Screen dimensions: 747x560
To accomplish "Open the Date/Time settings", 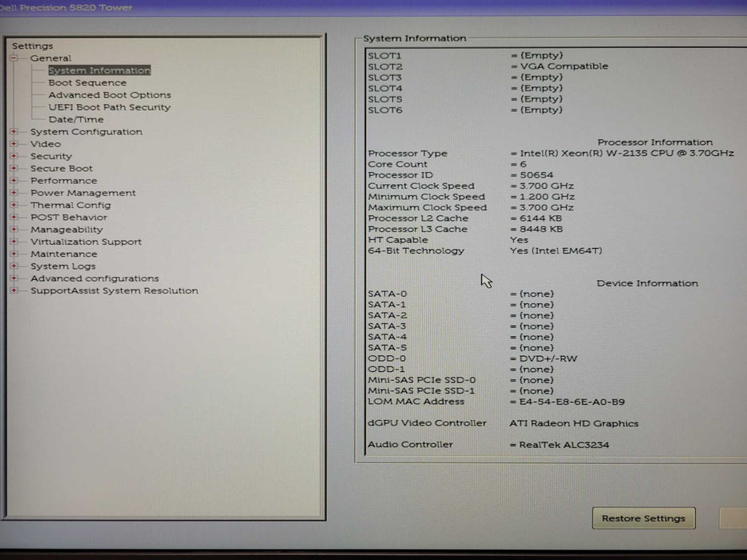I will (76, 119).
